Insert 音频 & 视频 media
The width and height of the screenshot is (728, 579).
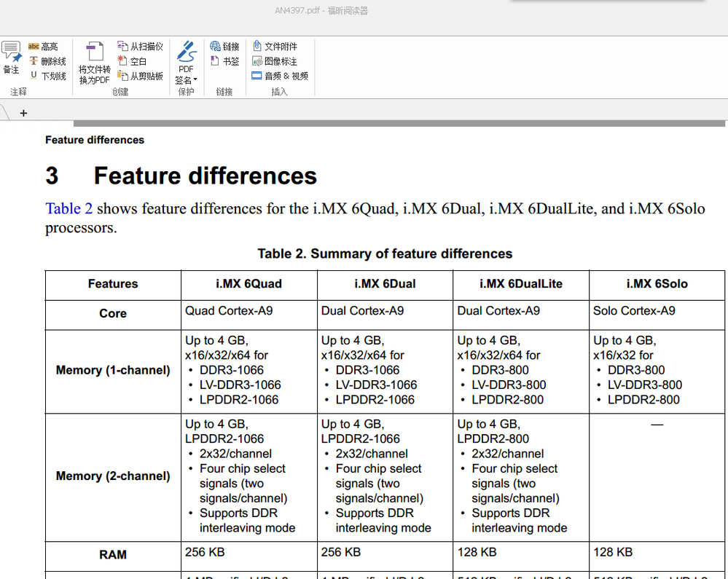tap(280, 76)
